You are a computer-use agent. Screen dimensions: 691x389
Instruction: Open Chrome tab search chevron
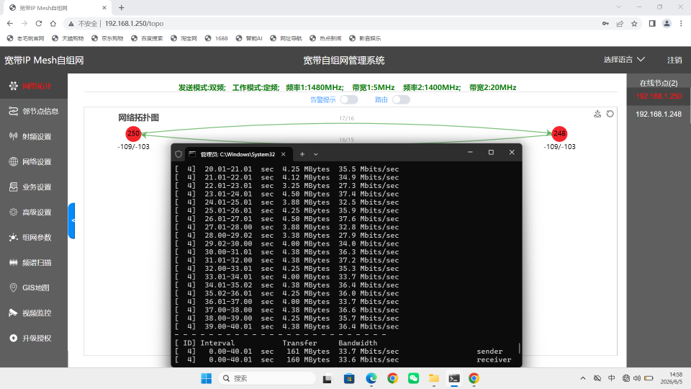[619, 7]
